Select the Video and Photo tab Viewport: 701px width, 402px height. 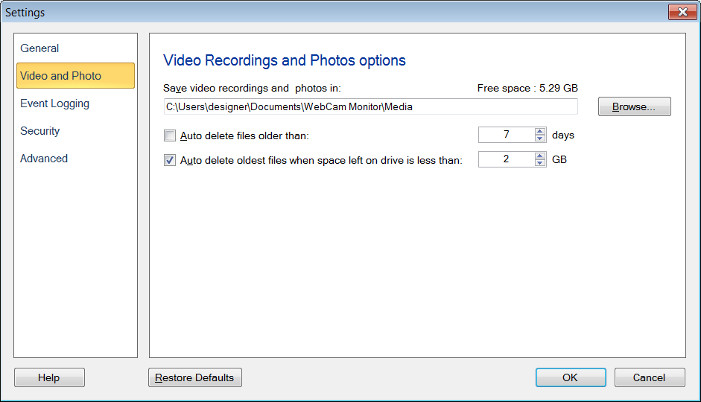click(60, 76)
